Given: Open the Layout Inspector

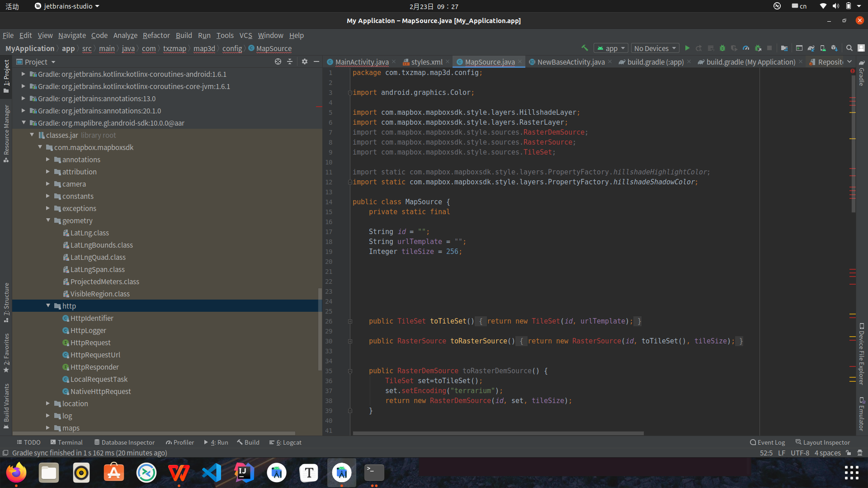Looking at the screenshot, I should (x=826, y=442).
